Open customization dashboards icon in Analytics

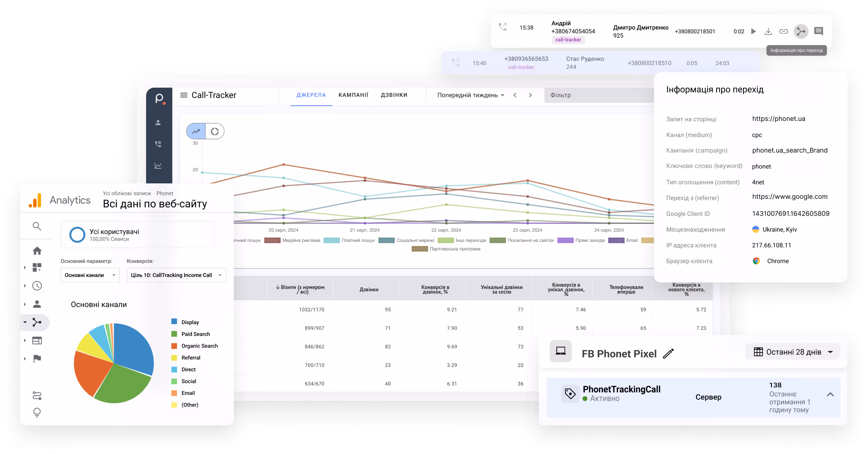(x=37, y=267)
